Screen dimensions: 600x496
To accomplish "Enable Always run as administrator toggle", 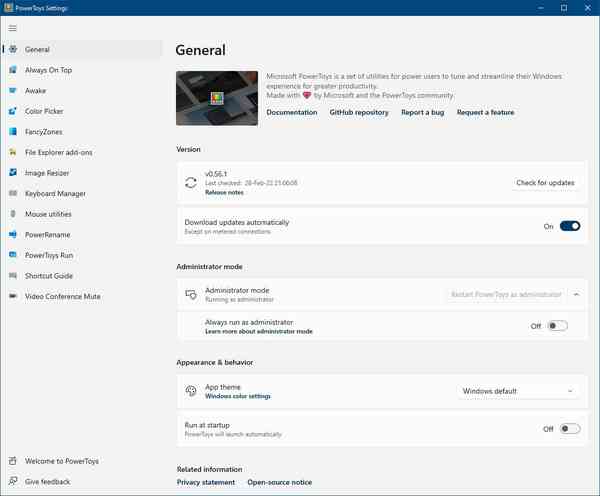I will [557, 326].
